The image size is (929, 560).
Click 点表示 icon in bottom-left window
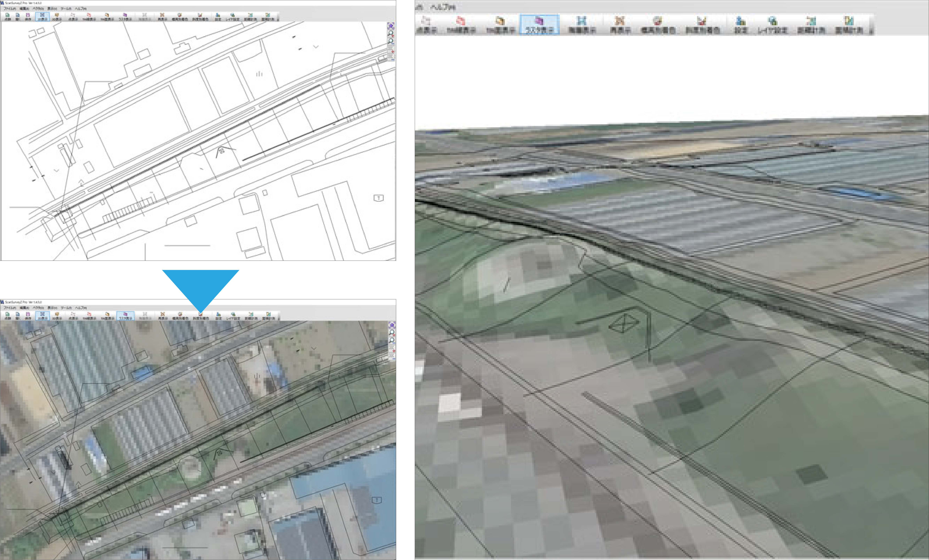coord(73,316)
